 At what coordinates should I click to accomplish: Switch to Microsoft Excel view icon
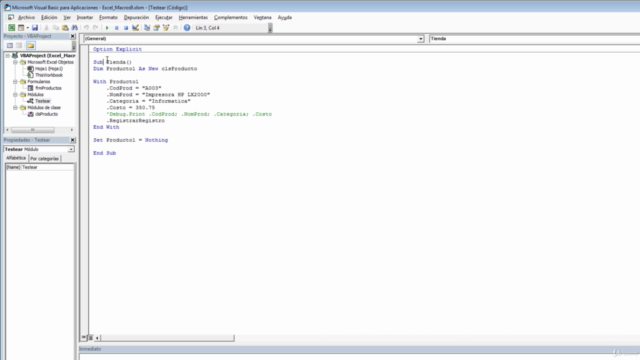tap(11, 28)
